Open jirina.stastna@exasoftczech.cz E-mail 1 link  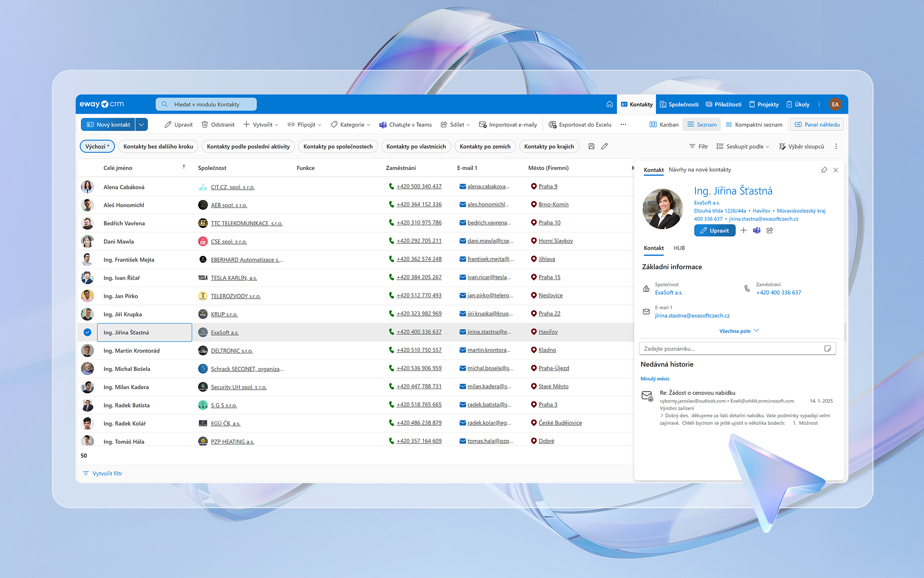[692, 315]
